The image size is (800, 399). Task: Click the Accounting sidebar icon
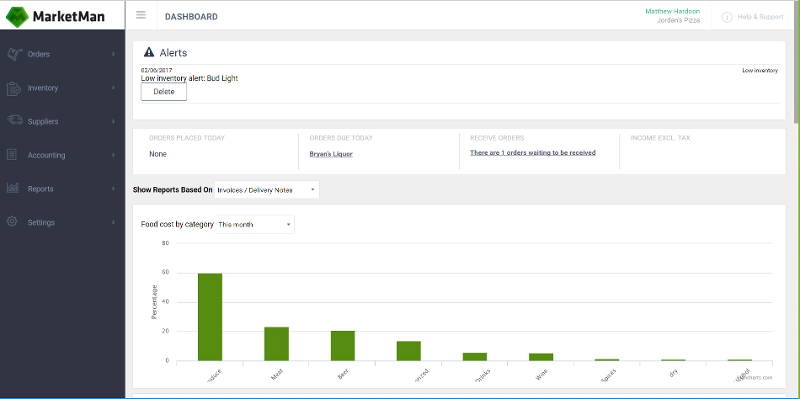point(12,155)
